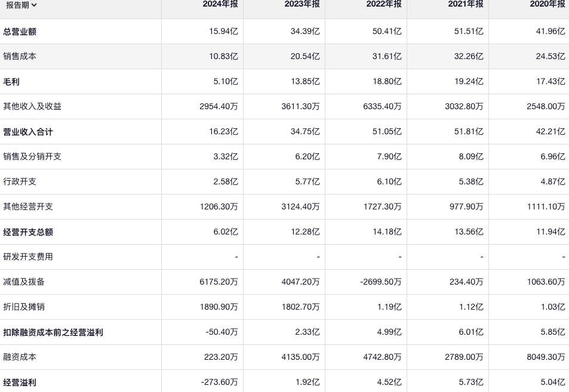Select the 2023年报 column header
The image size is (569, 392).
302,4
